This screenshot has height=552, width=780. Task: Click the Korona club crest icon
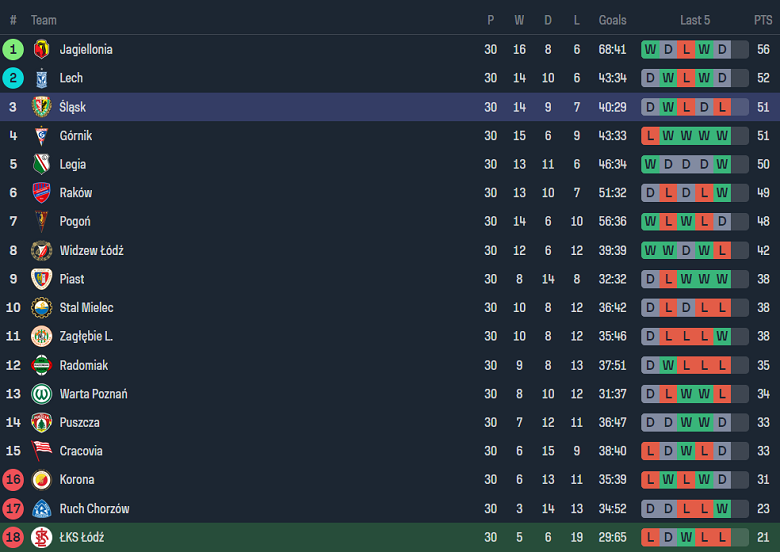41,480
